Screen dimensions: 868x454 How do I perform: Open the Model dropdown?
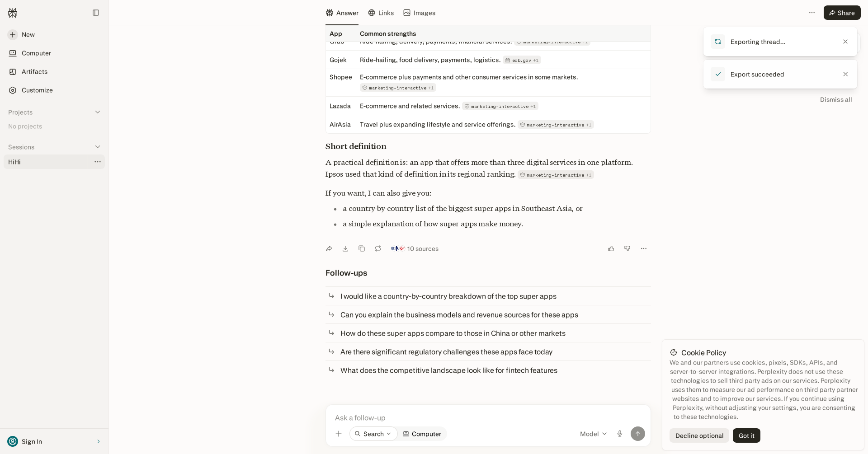tap(594, 434)
